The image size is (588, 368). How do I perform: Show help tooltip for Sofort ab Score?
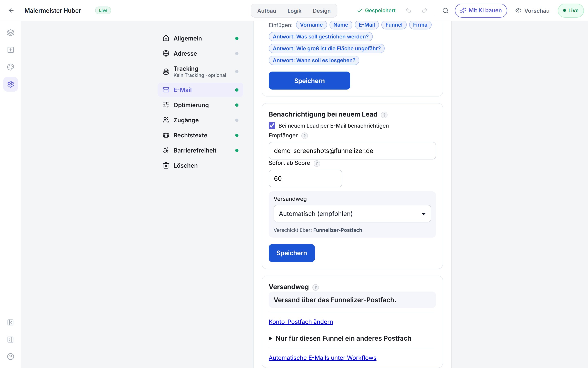point(317,163)
